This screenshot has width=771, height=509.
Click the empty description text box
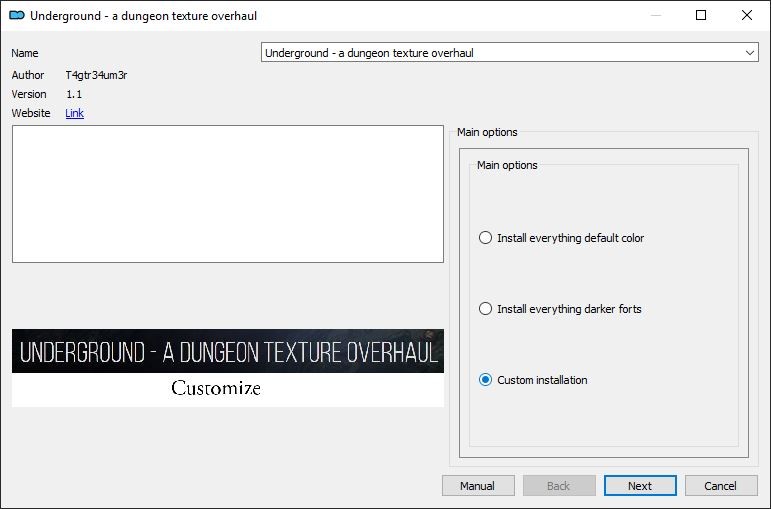point(228,194)
